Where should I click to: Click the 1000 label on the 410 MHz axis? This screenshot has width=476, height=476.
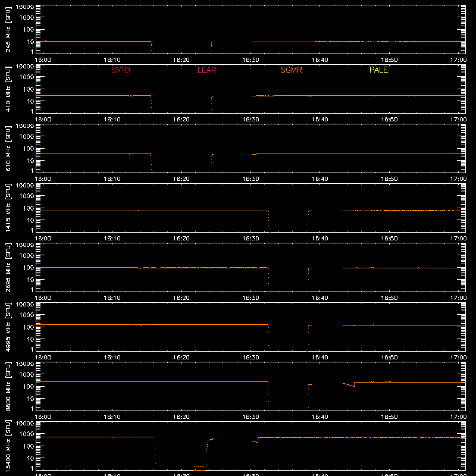(x=27, y=77)
